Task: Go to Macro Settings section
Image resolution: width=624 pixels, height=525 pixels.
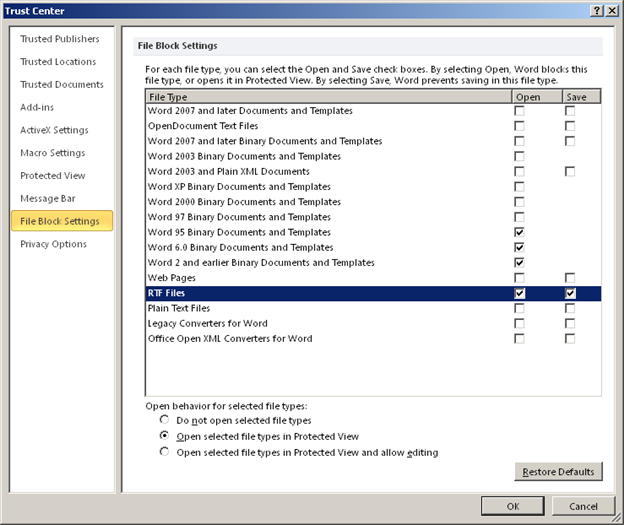Action: pyautogui.click(x=53, y=153)
